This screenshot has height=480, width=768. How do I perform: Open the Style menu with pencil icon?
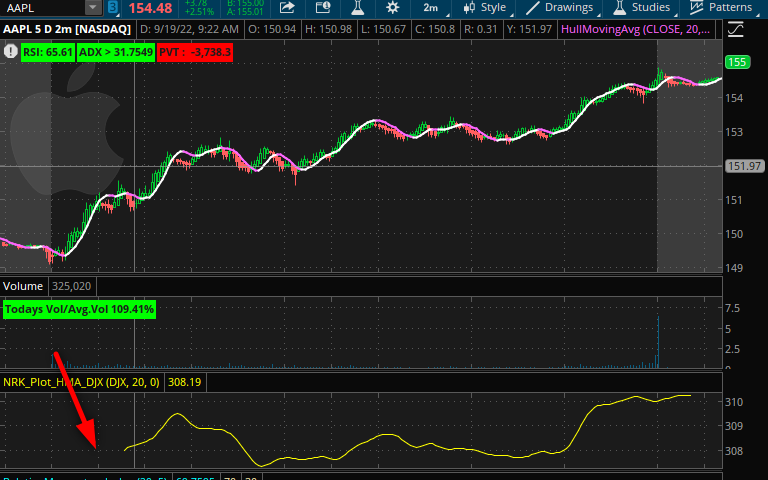(x=484, y=8)
